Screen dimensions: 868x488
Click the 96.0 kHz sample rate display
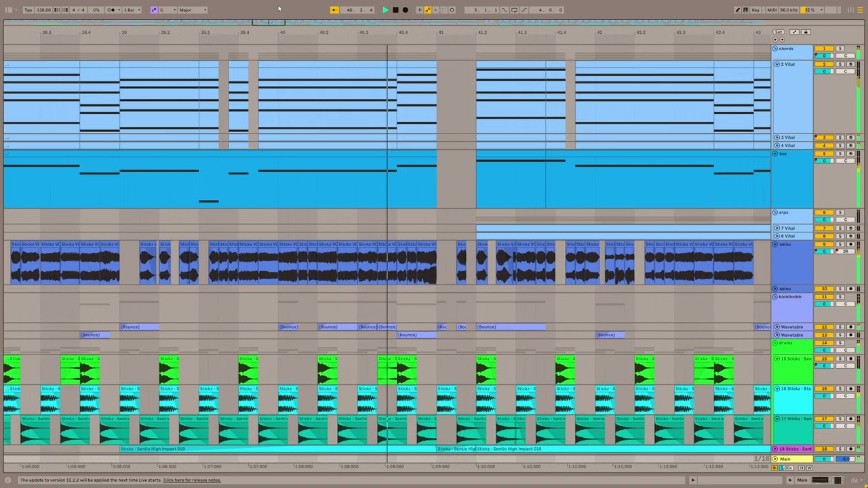(x=789, y=10)
